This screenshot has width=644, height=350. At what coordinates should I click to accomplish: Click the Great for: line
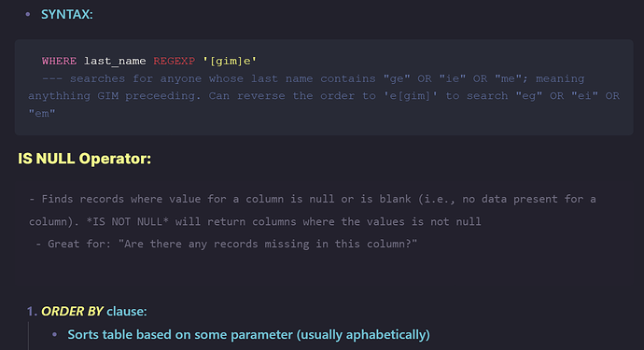pyautogui.click(x=226, y=244)
